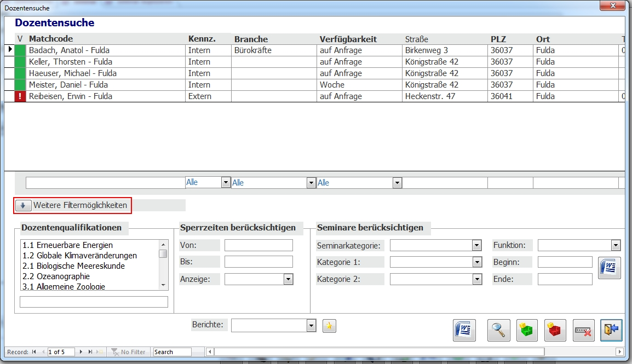Open the Funktion dropdown
Screen dimensions: 632x364
(x=616, y=245)
